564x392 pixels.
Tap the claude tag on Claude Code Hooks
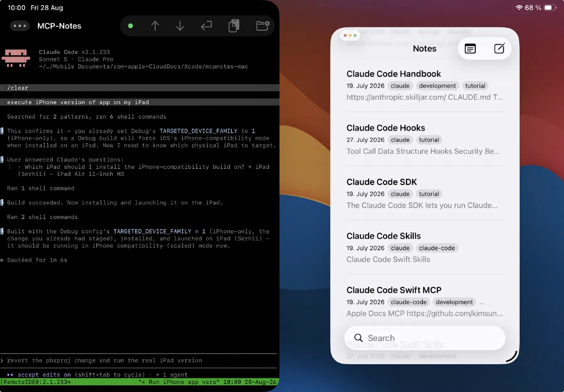pos(400,140)
